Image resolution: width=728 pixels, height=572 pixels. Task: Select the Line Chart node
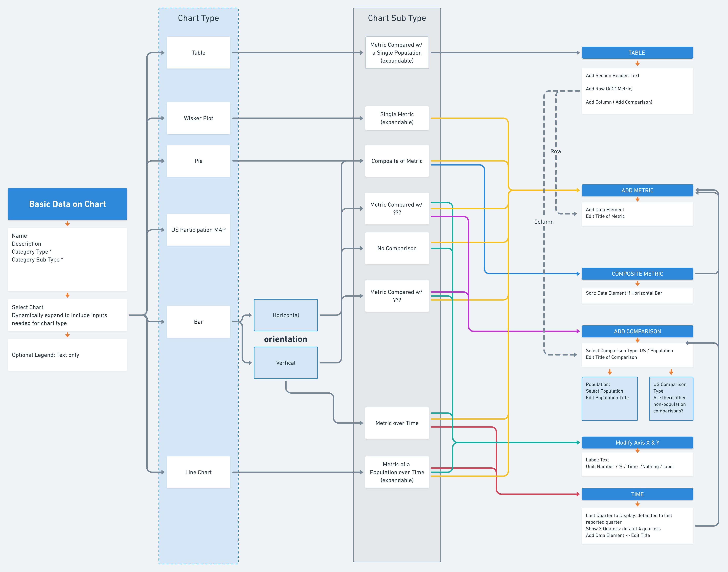(198, 472)
